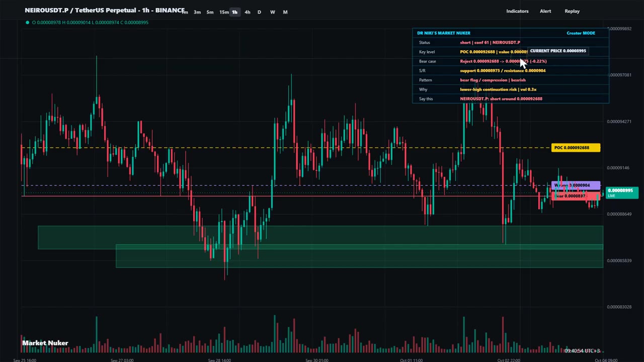This screenshot has height=362, width=644.
Task: Click the yellow POC 0.000092688 price label
Action: click(x=576, y=148)
